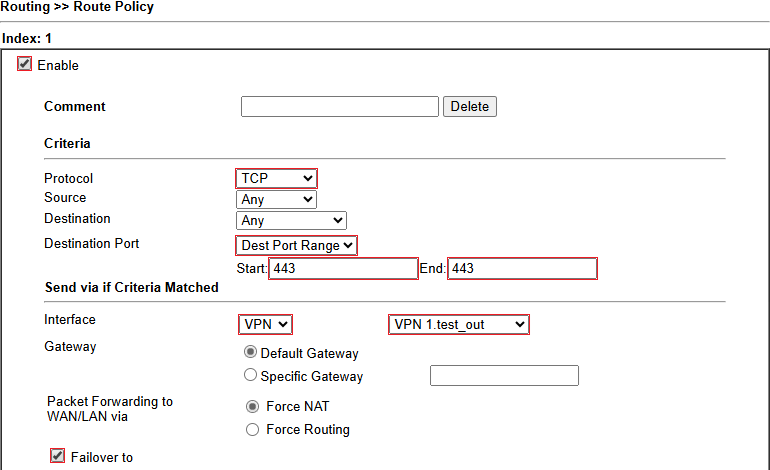Click the Enable label text

pos(58,65)
